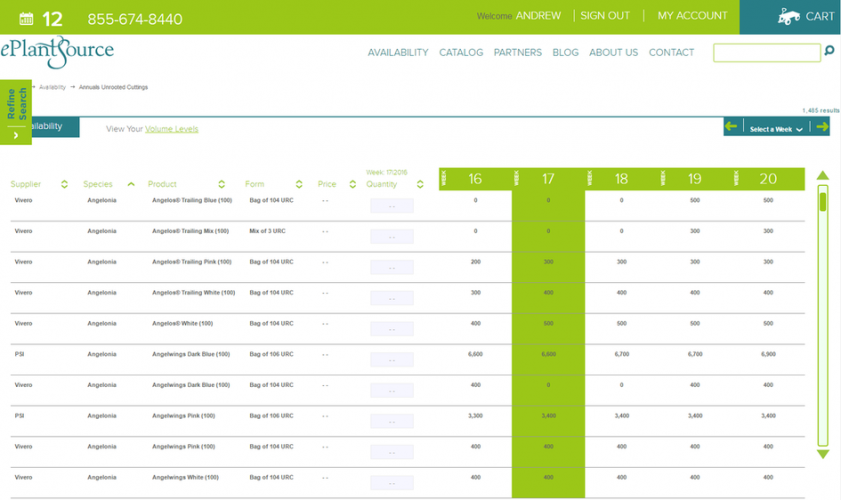Image resolution: width=841 pixels, height=500 pixels.
Task: Select week 18 column header
Action: pyautogui.click(x=621, y=179)
